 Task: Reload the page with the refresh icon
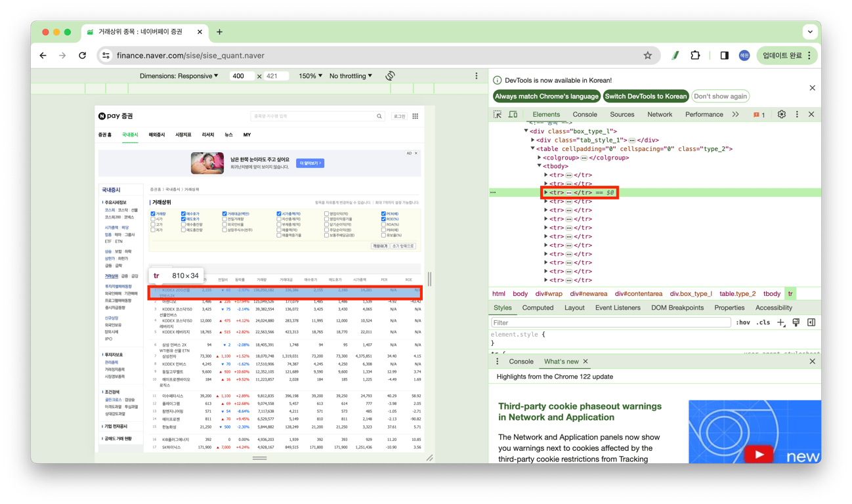[83, 56]
